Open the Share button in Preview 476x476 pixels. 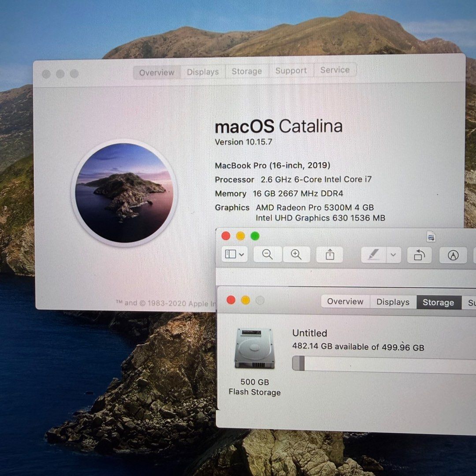[330, 254]
